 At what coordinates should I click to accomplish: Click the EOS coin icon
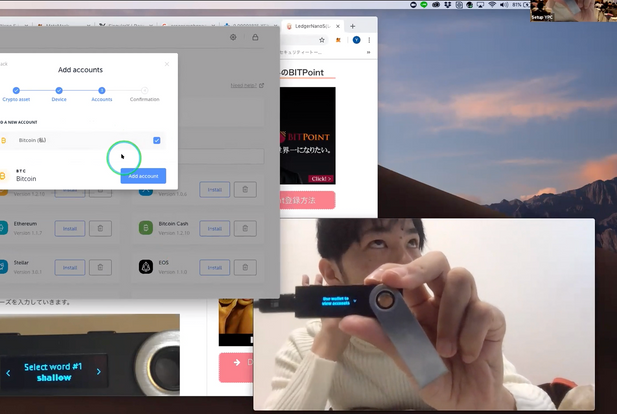point(146,267)
